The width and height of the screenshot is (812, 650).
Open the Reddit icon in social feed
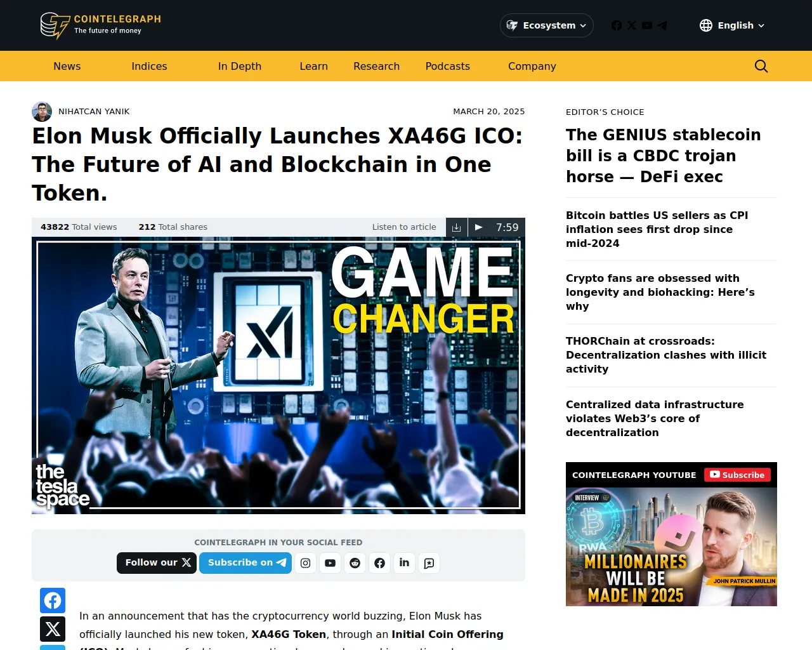click(x=355, y=563)
